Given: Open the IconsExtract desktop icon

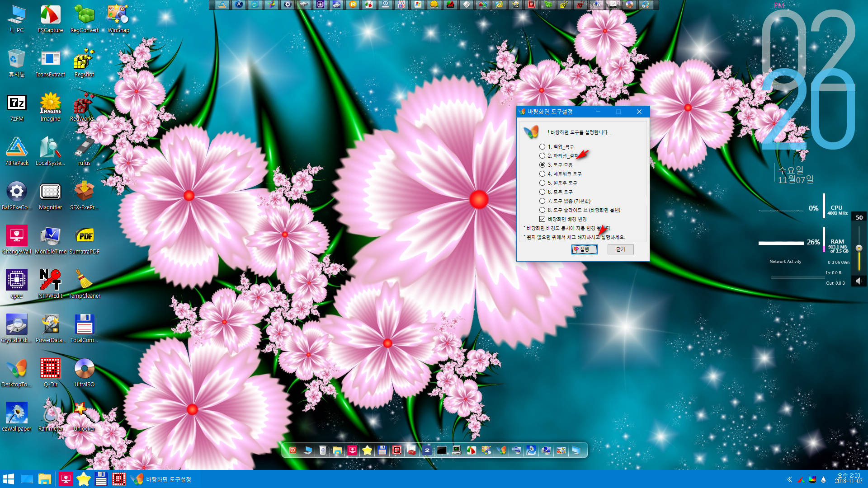Looking at the screenshot, I should point(50,63).
